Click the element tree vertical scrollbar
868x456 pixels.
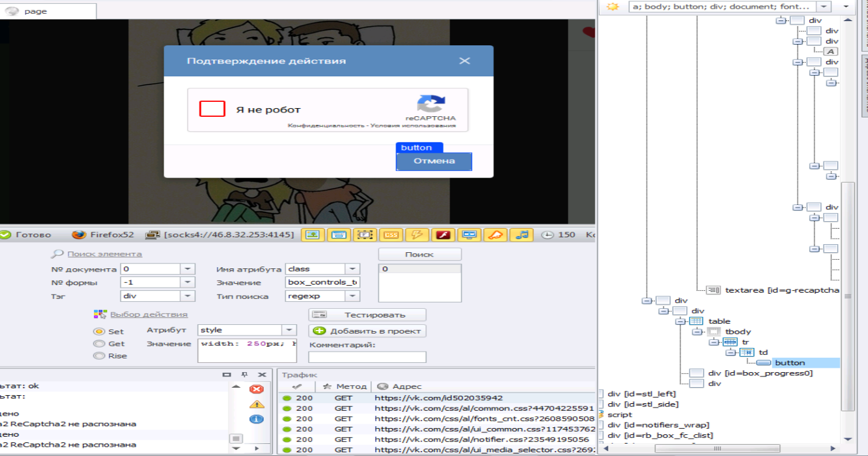point(847,296)
